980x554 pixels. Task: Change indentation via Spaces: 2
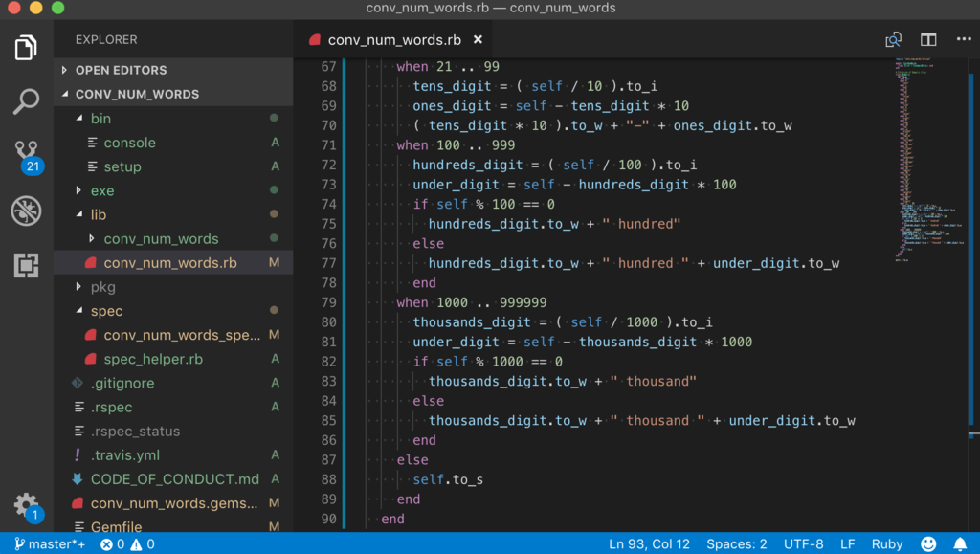pyautogui.click(x=736, y=544)
